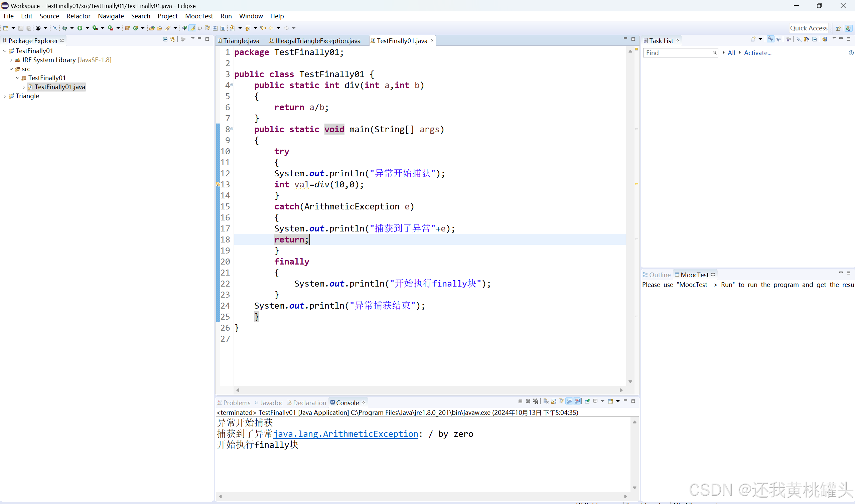Click Collapse All in Package Explorer

tap(165, 39)
